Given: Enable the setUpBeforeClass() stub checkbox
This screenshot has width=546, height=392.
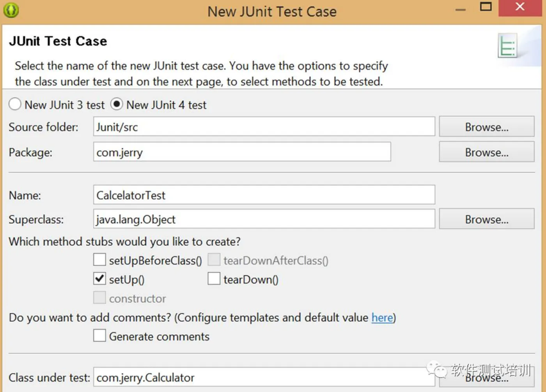Looking at the screenshot, I should 99,259.
